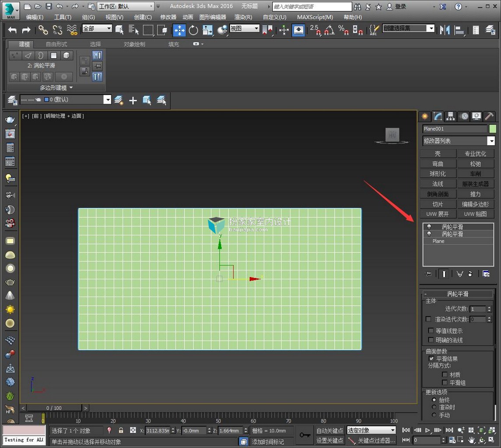Open the layer 0 (默认) dropdown

(x=66, y=100)
